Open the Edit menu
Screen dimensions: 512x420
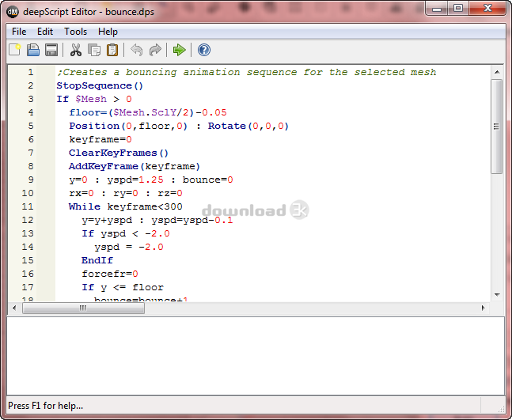tap(45, 32)
